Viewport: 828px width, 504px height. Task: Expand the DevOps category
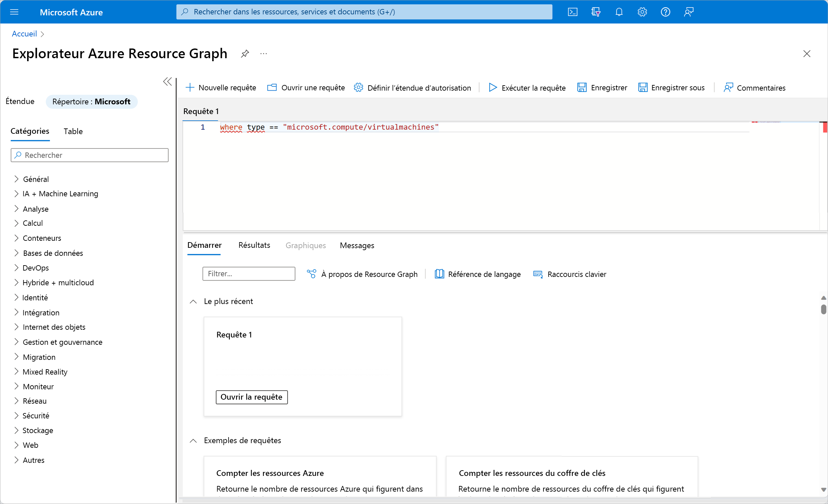tap(16, 268)
